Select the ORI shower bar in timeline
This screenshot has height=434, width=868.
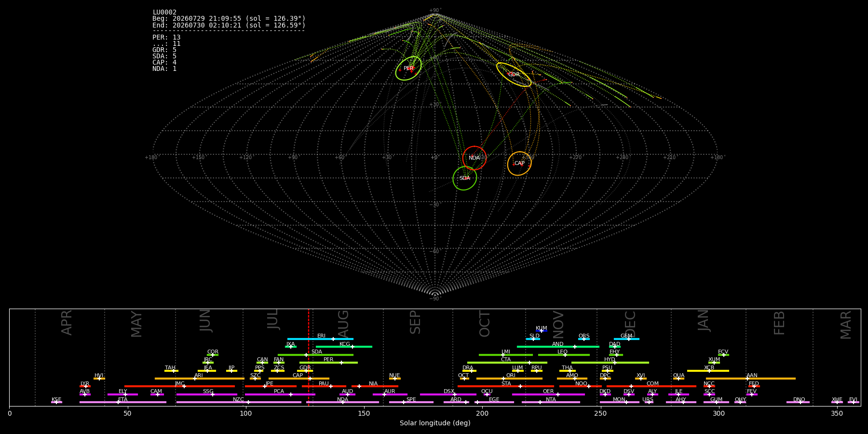click(x=509, y=379)
